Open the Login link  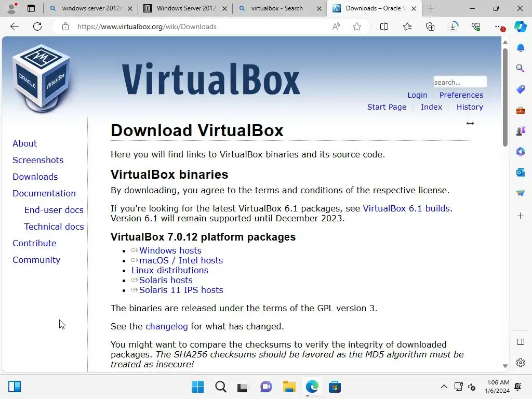click(417, 95)
